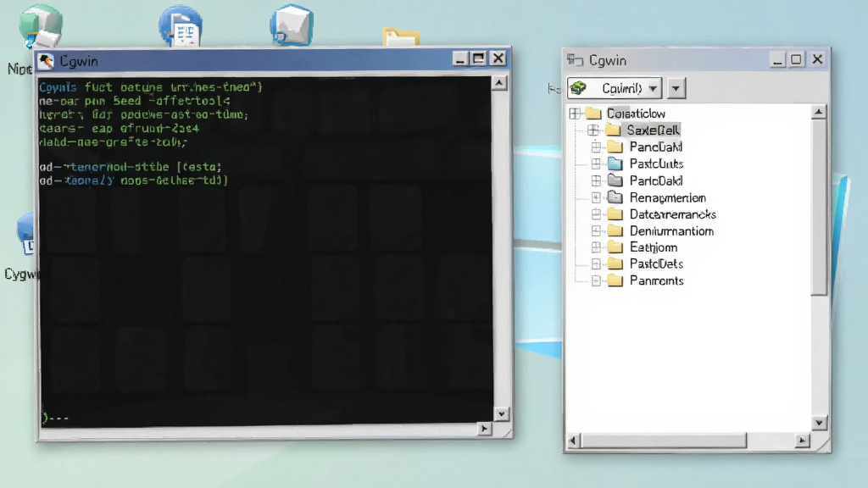Click the small dropdown arrow beside the combo box
This screenshot has height=488, width=868.
[676, 88]
